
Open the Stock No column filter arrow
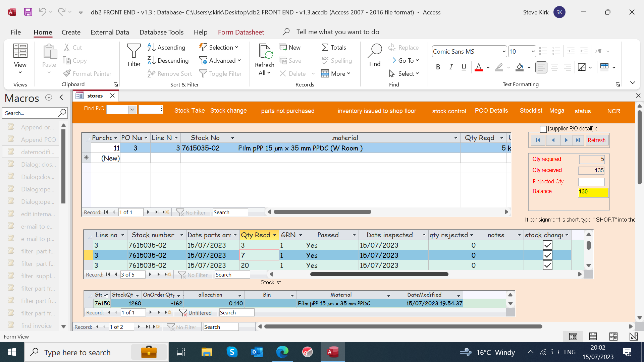(x=232, y=138)
